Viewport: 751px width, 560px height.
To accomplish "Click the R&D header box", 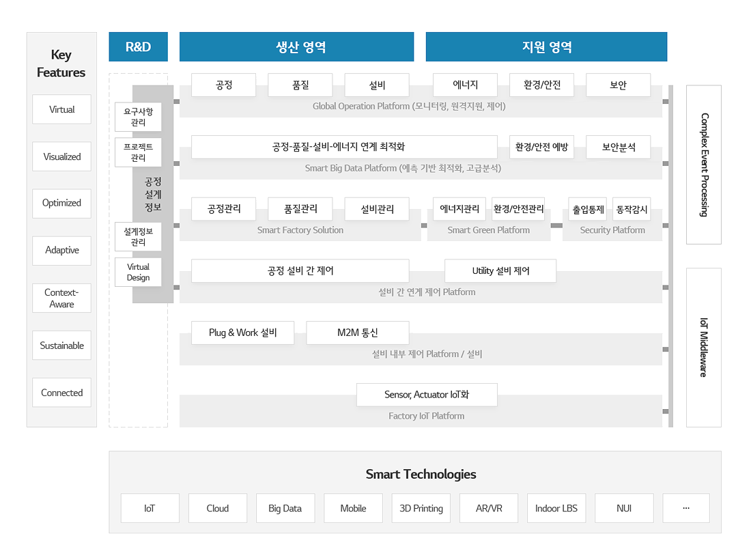I will [x=138, y=47].
